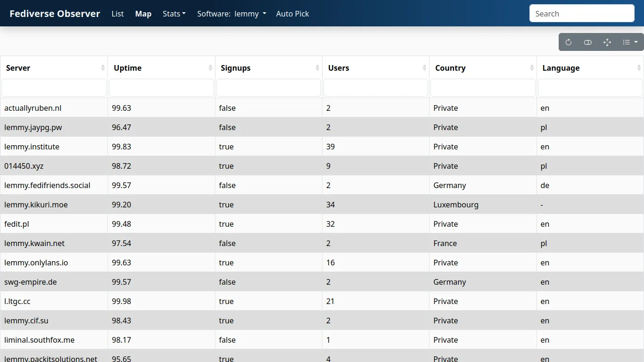Click the sort arrows on the Server column
Viewport: 644px width, 362px height.
pos(103,68)
